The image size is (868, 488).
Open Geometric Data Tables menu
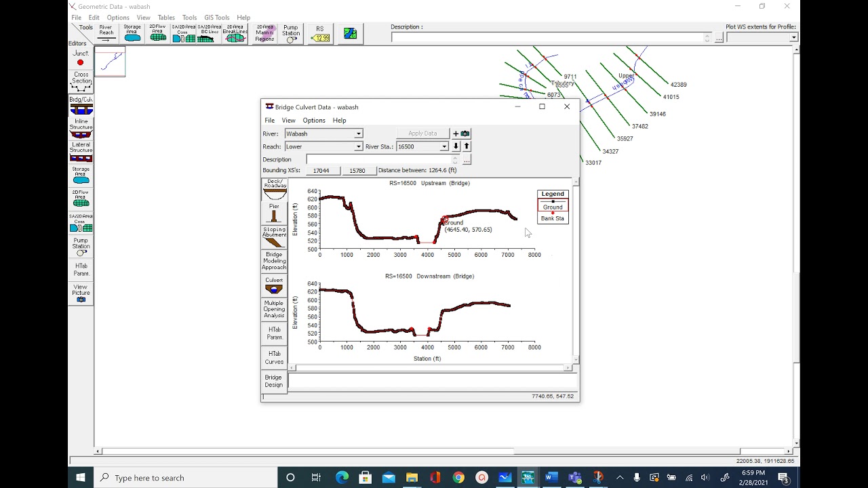(x=166, y=18)
